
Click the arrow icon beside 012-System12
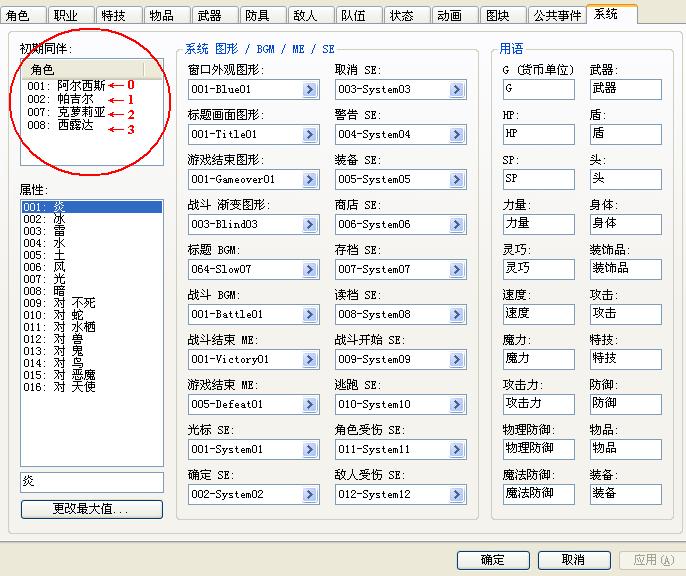click(x=457, y=495)
